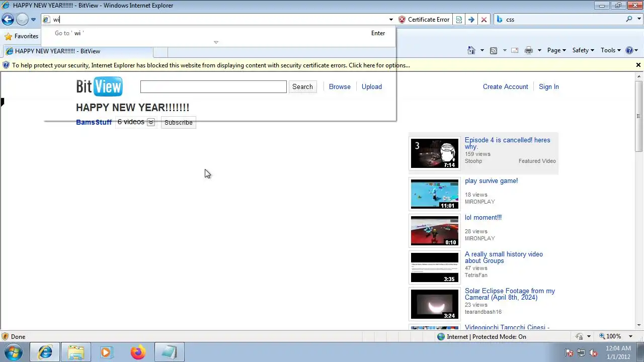Open the Browse link
This screenshot has width=644, height=362.
pos(340,86)
